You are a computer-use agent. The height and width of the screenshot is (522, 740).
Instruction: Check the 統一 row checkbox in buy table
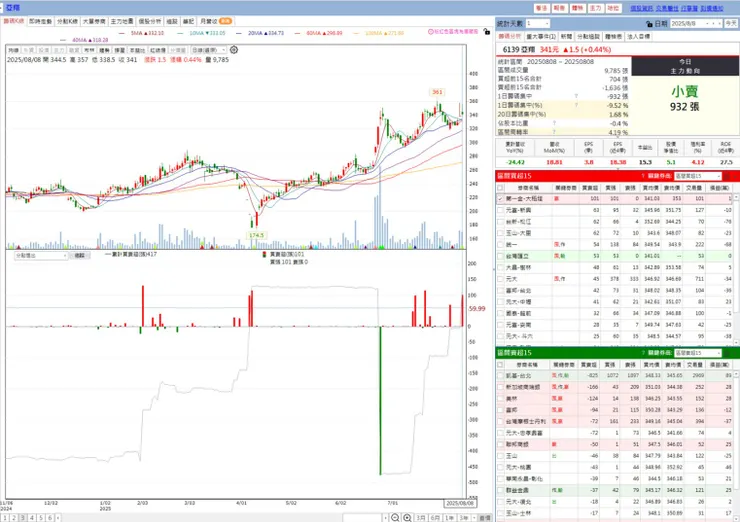coord(500,245)
